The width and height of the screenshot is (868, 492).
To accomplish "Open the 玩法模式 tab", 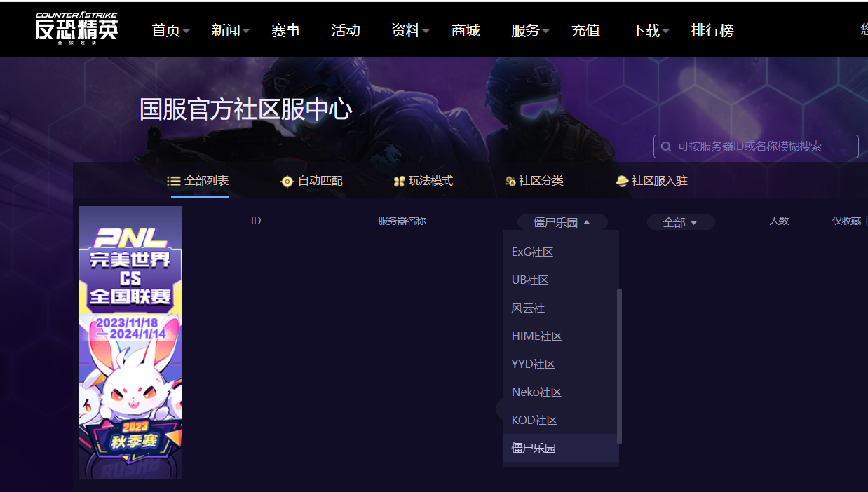I will pos(423,182).
